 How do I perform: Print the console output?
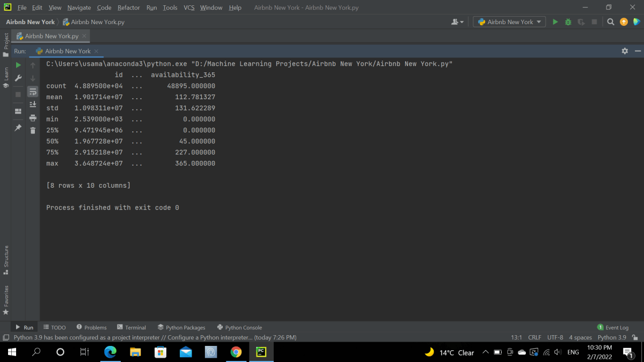33,117
